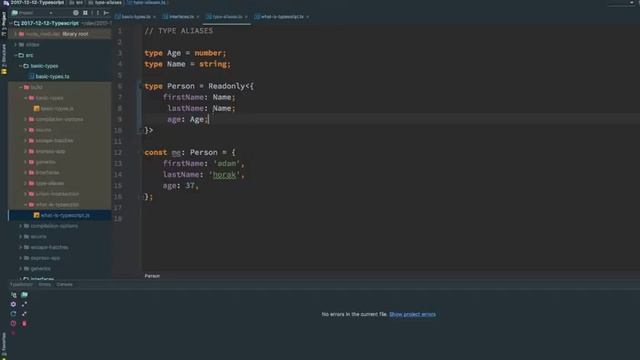Viewport: 640px width, 360px height.
Task: Click the 'Readonly' keyword on line 6
Action: pyautogui.click(x=227, y=86)
